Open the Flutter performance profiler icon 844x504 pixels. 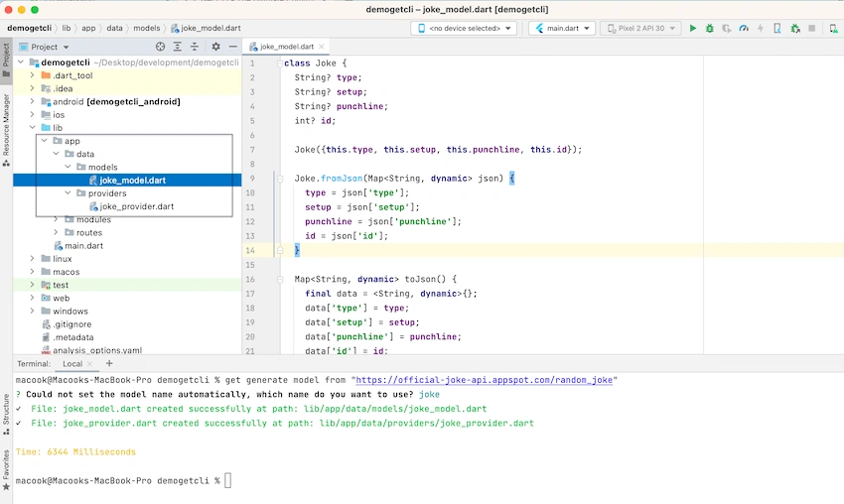[x=744, y=28]
